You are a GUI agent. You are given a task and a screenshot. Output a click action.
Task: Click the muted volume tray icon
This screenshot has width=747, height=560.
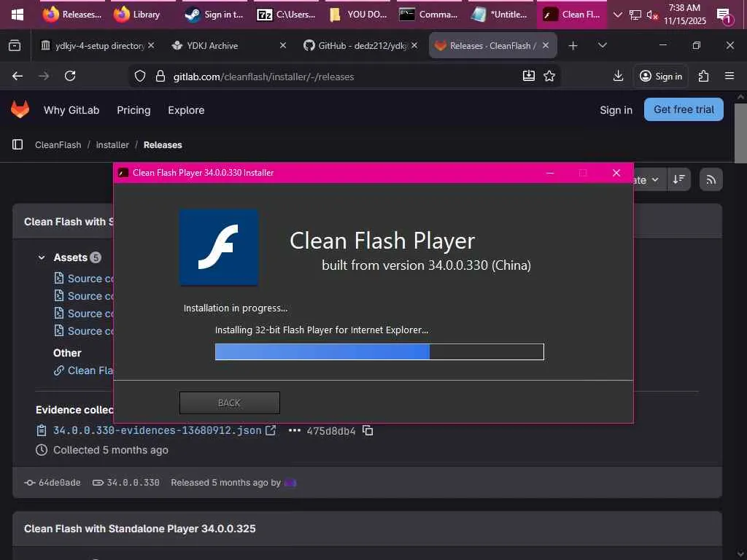coord(651,15)
